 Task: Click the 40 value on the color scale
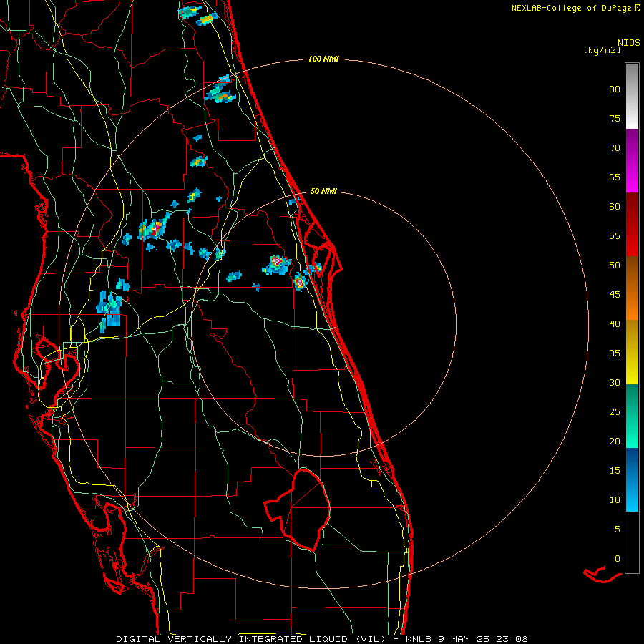click(x=615, y=323)
